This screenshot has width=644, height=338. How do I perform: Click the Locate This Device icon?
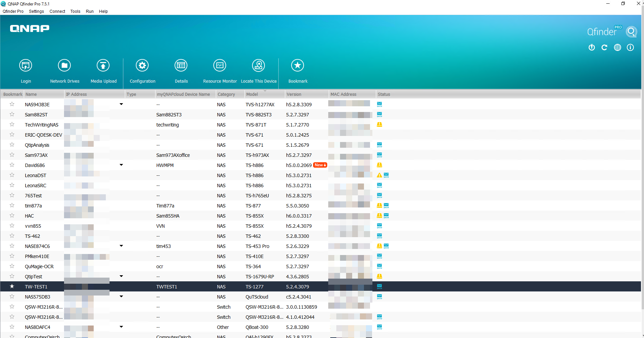point(258,65)
